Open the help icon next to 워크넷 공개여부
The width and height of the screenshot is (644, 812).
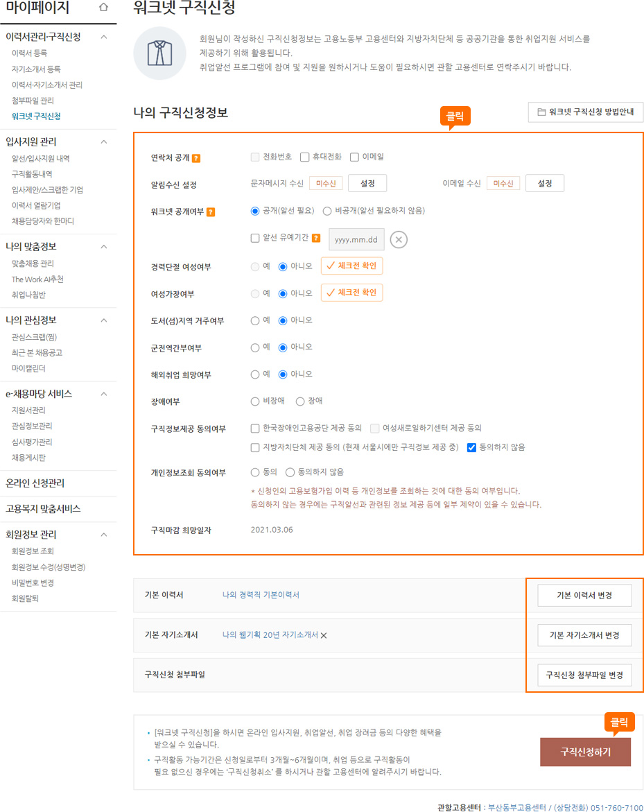(x=210, y=211)
